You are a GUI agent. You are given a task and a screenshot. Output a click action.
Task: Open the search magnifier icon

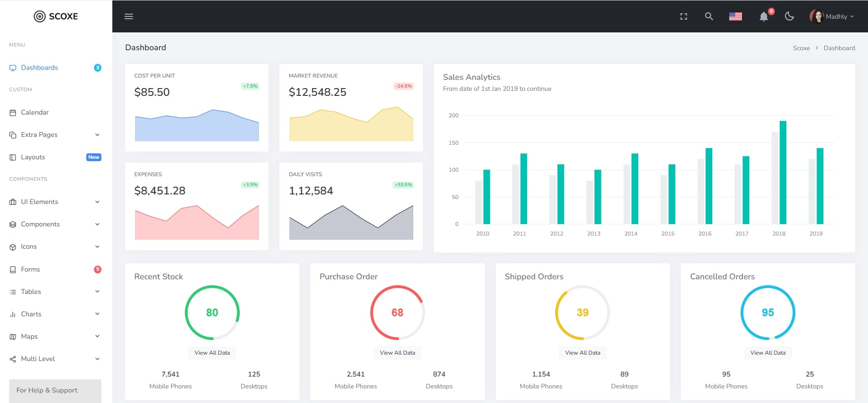click(709, 16)
